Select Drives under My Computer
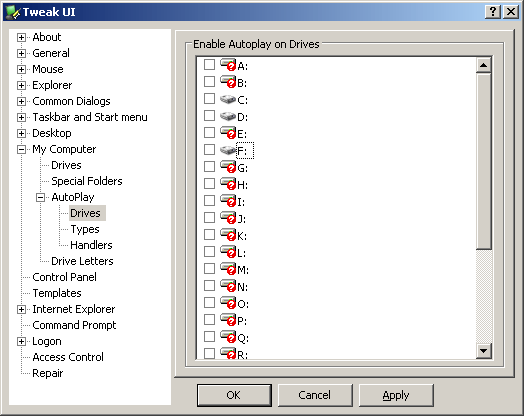This screenshot has height=416, width=524. pyautogui.click(x=66, y=165)
